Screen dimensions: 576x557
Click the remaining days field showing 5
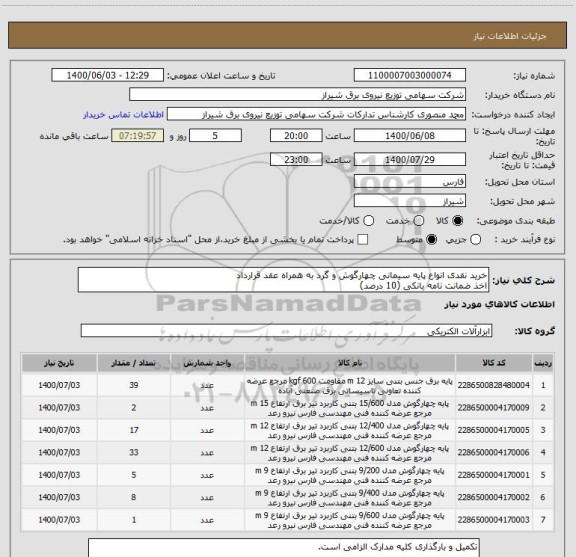pos(215,136)
